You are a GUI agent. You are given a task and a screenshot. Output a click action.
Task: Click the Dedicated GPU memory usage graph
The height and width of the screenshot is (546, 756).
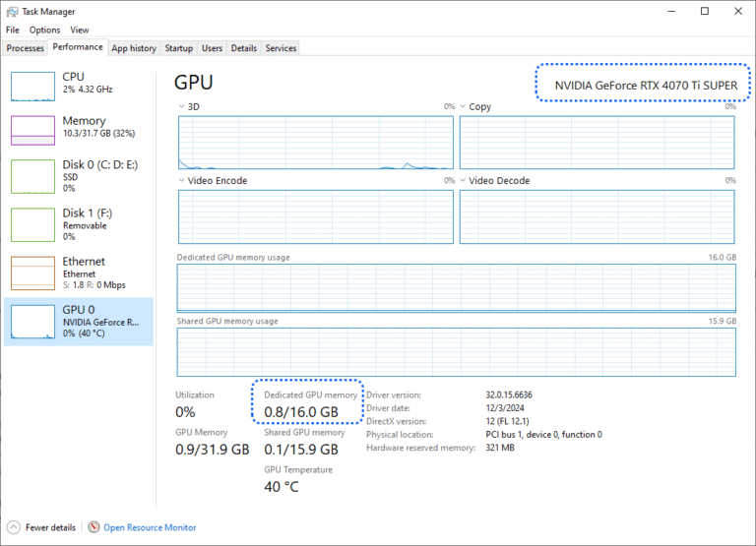(x=456, y=288)
